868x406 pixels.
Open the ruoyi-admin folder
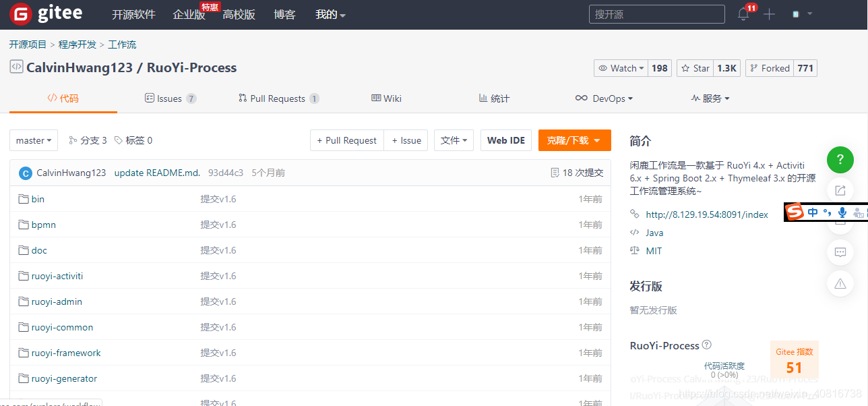point(57,301)
